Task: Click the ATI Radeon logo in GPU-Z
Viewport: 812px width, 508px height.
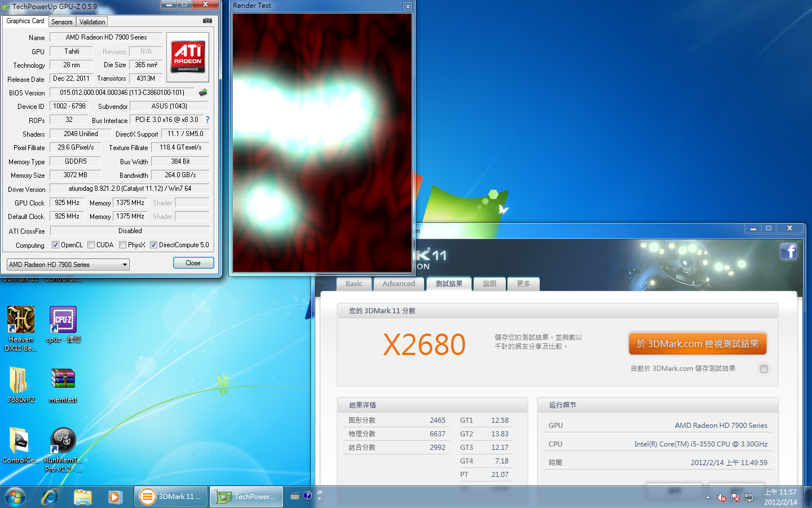Action: coord(188,57)
